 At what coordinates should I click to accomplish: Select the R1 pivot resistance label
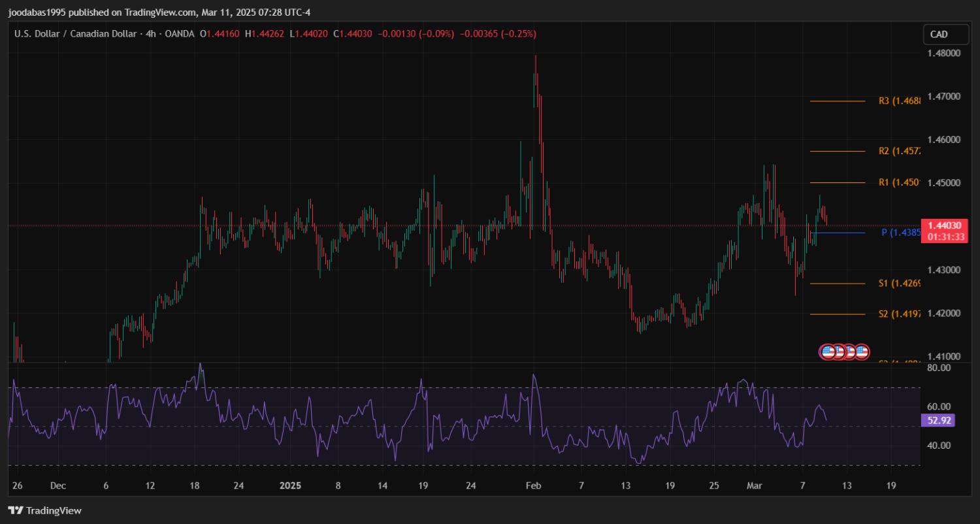[899, 182]
